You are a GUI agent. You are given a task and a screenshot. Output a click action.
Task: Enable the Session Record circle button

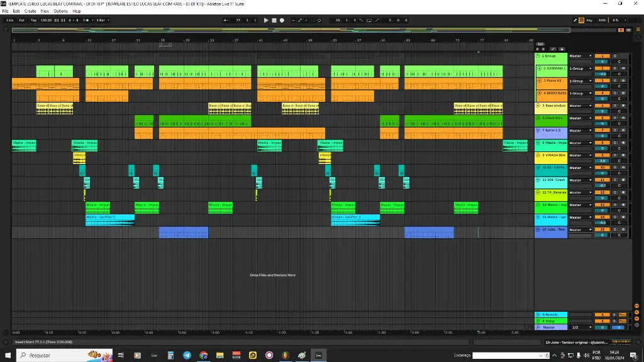319,20
